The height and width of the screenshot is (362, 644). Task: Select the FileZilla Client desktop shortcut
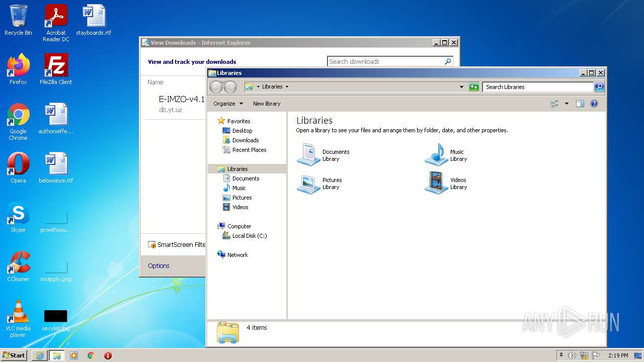(56, 69)
